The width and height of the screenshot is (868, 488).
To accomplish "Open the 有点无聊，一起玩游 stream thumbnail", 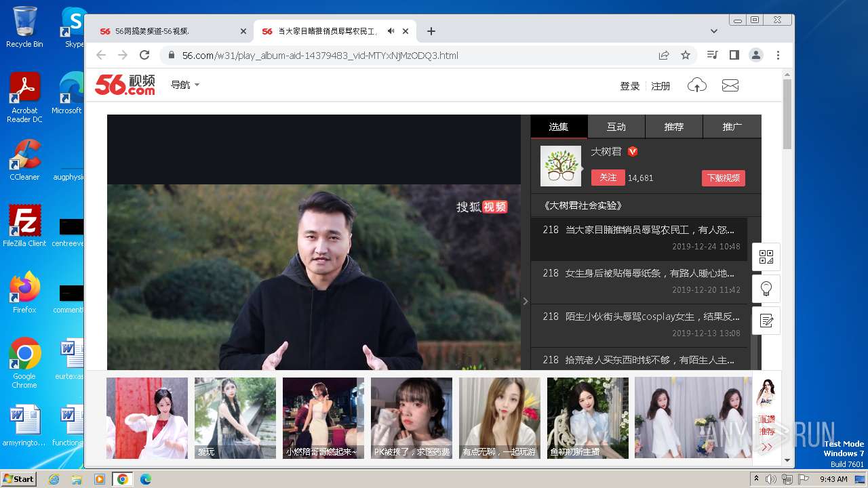I will point(500,418).
